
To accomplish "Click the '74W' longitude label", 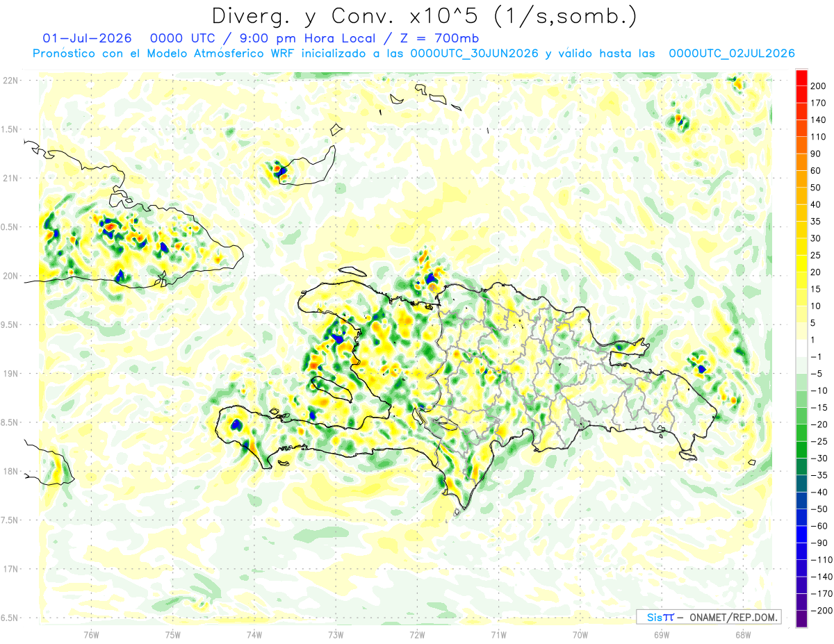I will 254,635.
